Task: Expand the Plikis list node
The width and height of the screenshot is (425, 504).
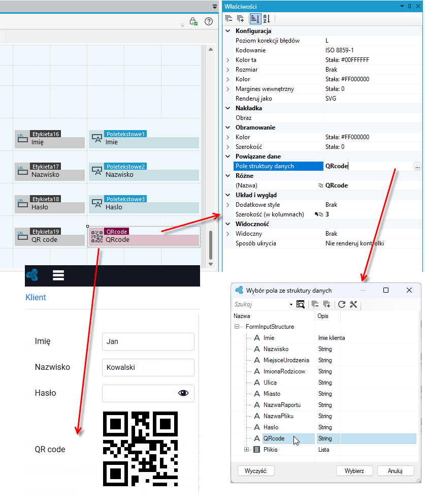Action: (246, 449)
